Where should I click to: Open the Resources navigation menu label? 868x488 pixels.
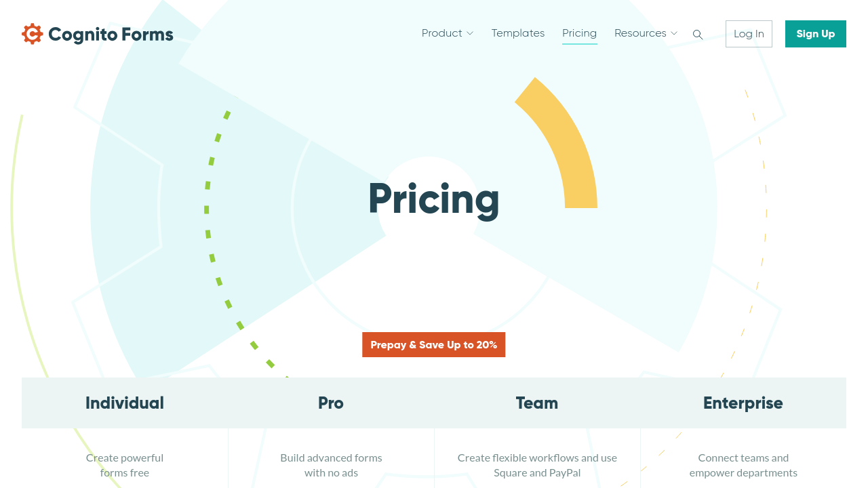coord(639,33)
